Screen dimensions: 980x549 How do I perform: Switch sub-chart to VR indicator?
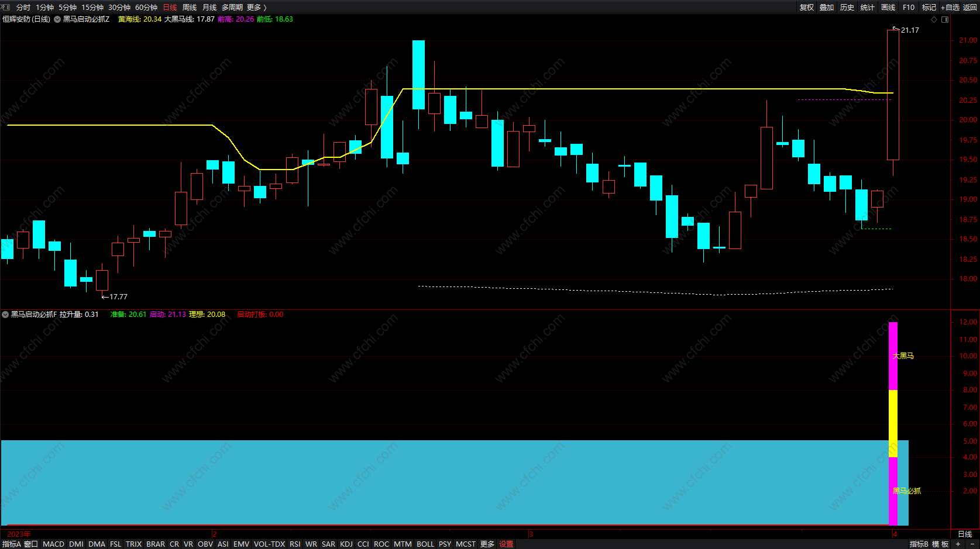tap(188, 544)
